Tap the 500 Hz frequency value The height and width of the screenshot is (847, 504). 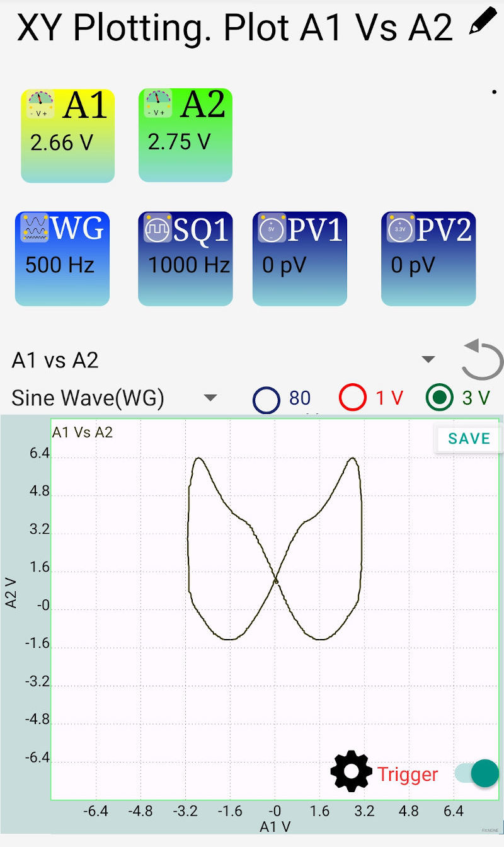click(60, 265)
